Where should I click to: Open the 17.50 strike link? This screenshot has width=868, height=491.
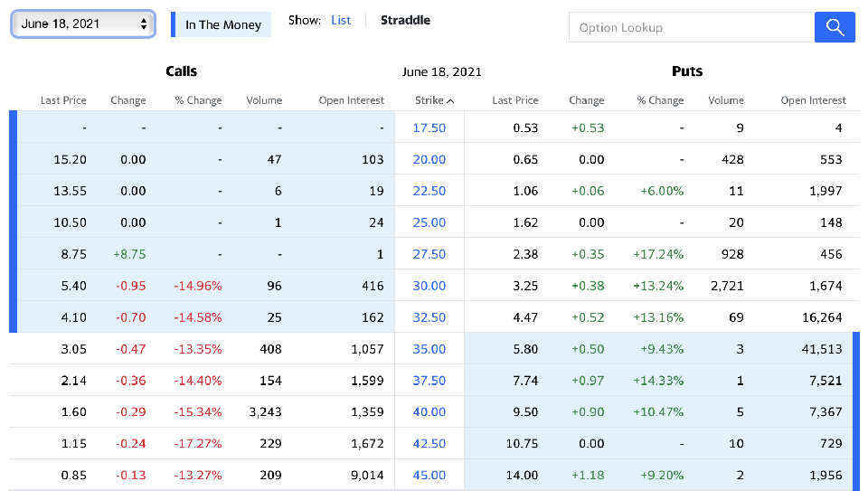429,127
